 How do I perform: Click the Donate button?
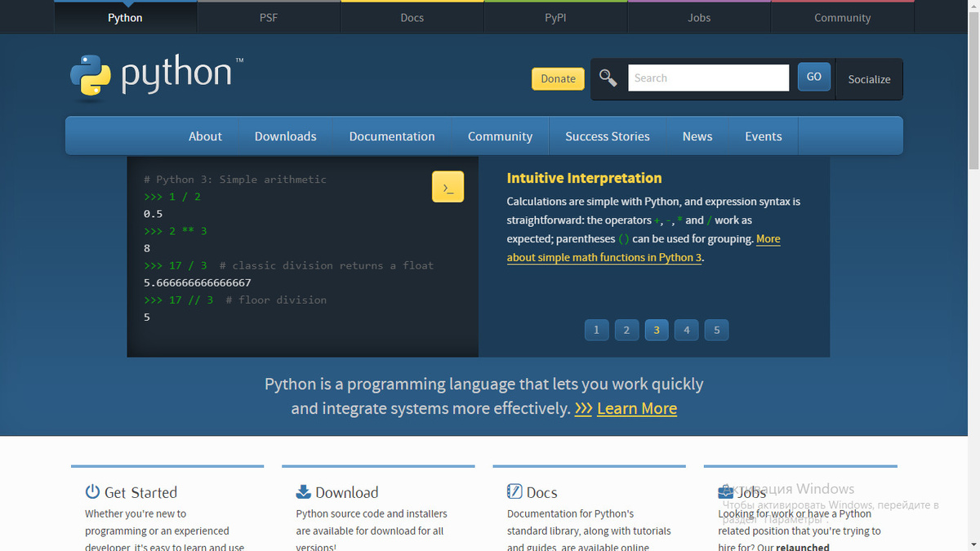pos(558,78)
